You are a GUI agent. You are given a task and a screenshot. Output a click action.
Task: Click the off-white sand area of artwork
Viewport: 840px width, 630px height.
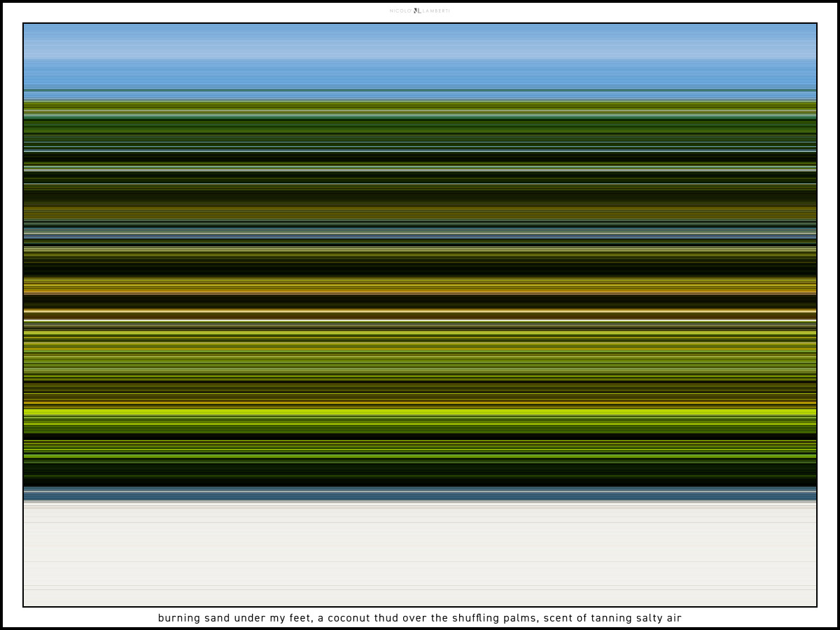(x=420, y=553)
